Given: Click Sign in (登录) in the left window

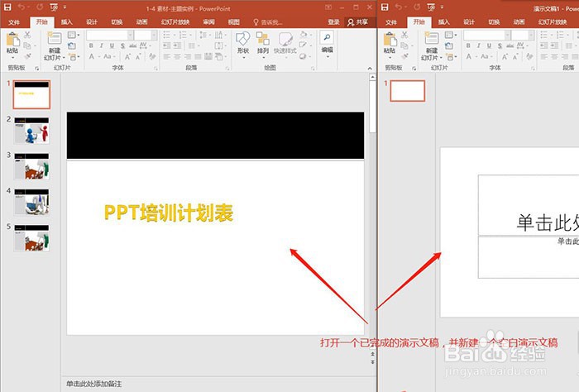Looking at the screenshot, I should coord(334,22).
